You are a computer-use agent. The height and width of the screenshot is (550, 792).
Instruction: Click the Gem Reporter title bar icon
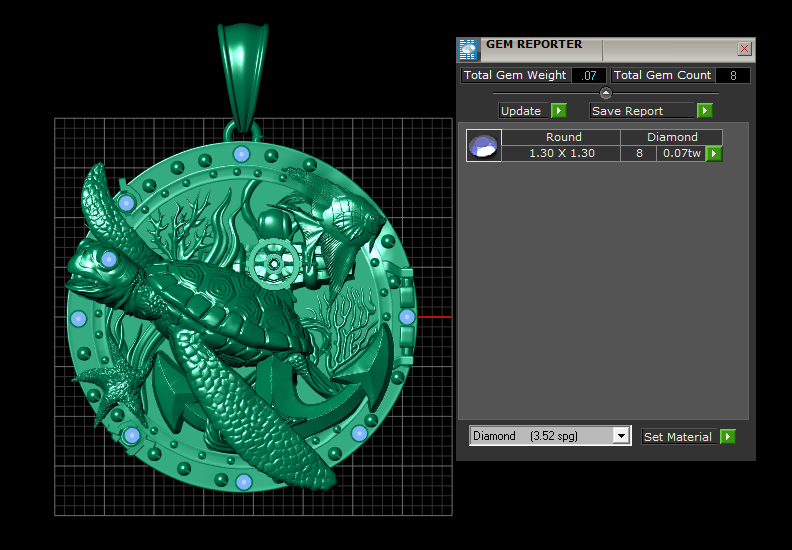(x=468, y=49)
